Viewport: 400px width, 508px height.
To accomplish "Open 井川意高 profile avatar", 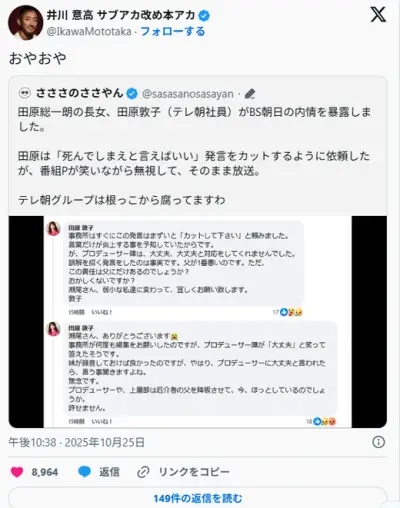I will pyautogui.click(x=25, y=23).
